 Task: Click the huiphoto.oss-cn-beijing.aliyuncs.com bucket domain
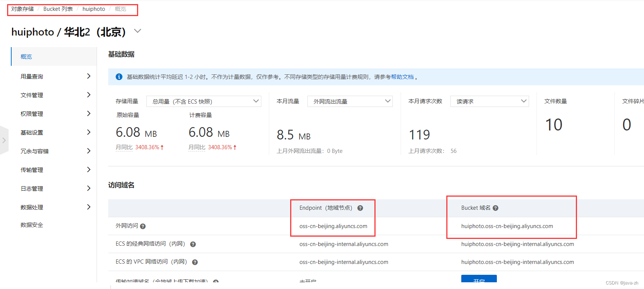pos(507,226)
